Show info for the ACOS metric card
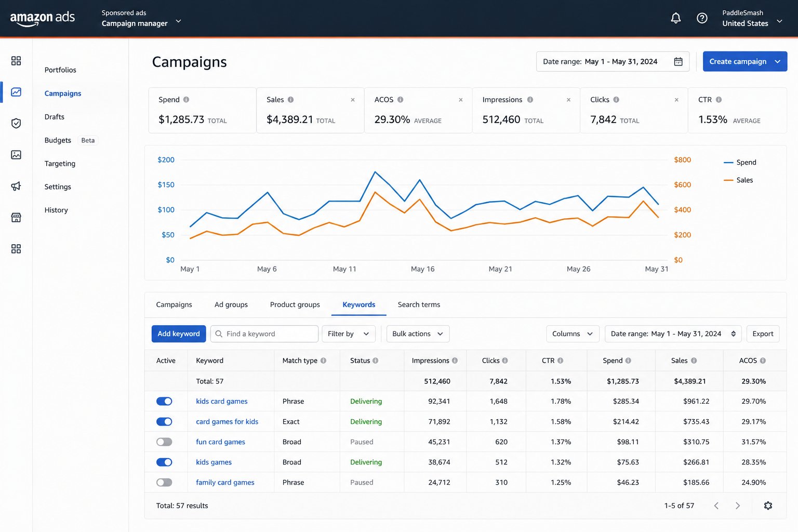 (400, 100)
